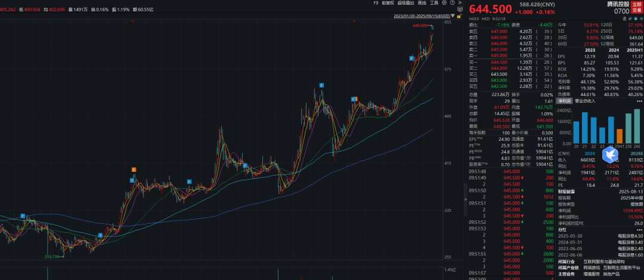The width and height of the screenshot is (644, 280).
Task: Add stock with the plus icon under 0700
Action: (x=641, y=19)
